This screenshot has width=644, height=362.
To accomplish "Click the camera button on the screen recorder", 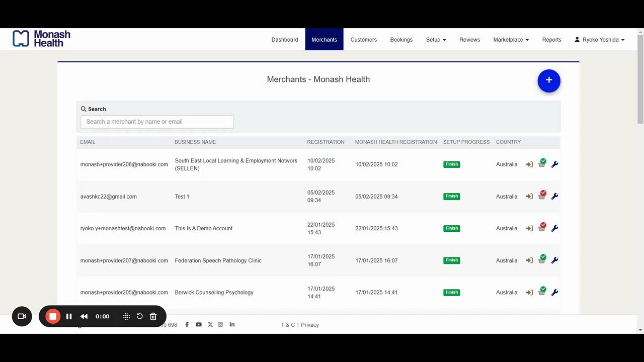I will 22,316.
